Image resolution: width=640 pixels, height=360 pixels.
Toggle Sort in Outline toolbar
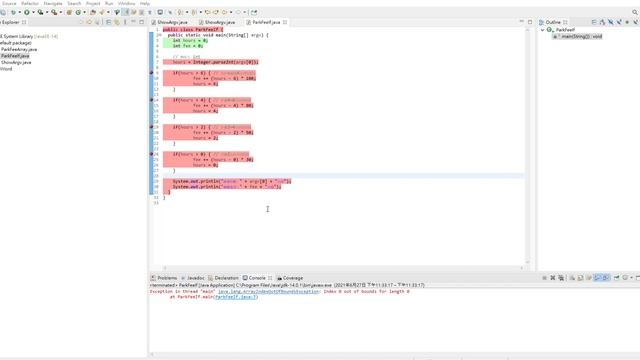(602, 22)
